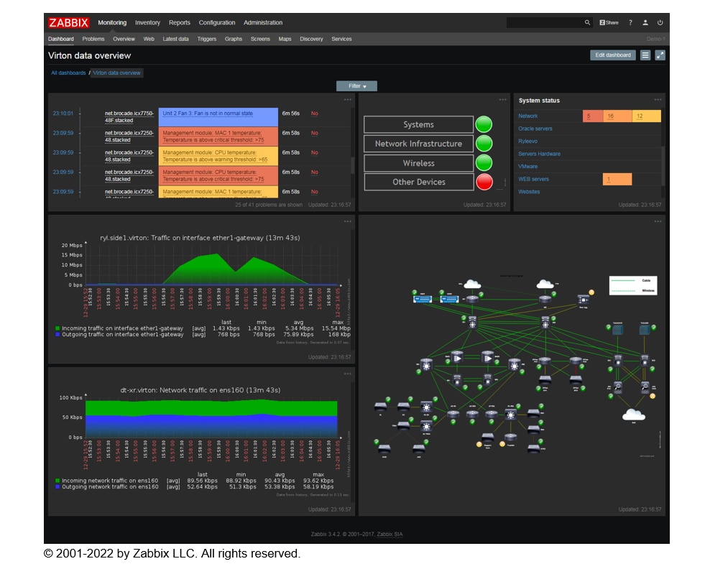
Task: Click the logout power icon
Action: click(660, 22)
